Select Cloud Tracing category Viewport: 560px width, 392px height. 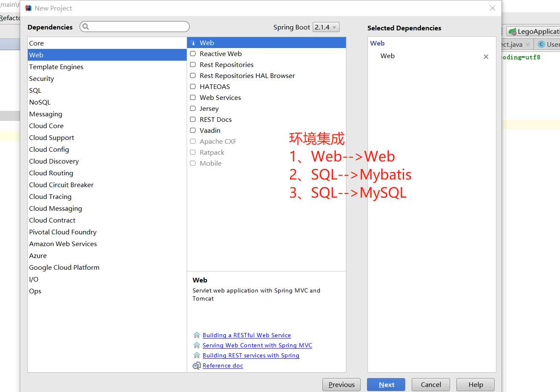tap(107, 196)
